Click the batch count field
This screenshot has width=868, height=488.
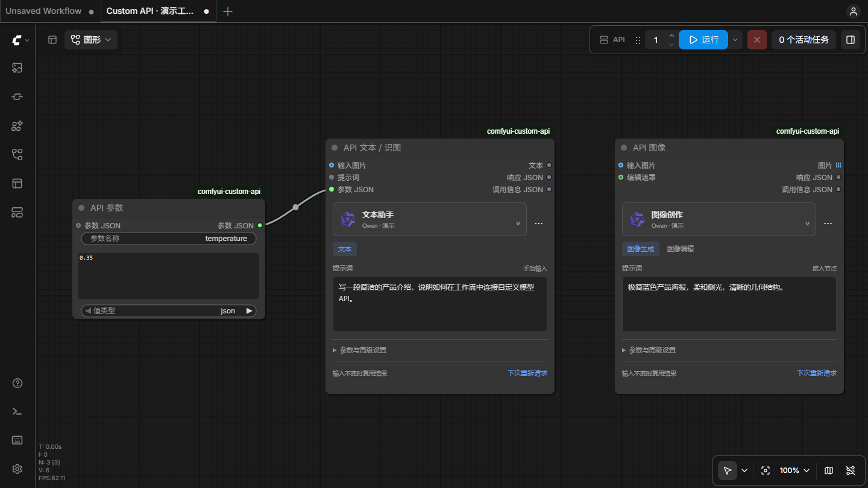point(656,40)
